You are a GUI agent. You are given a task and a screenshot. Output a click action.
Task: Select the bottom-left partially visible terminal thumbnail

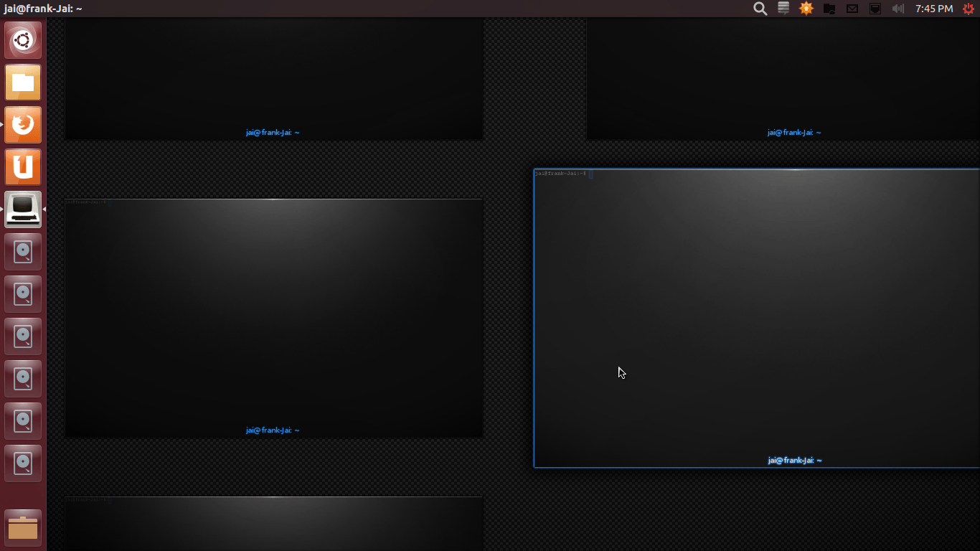pos(274,524)
